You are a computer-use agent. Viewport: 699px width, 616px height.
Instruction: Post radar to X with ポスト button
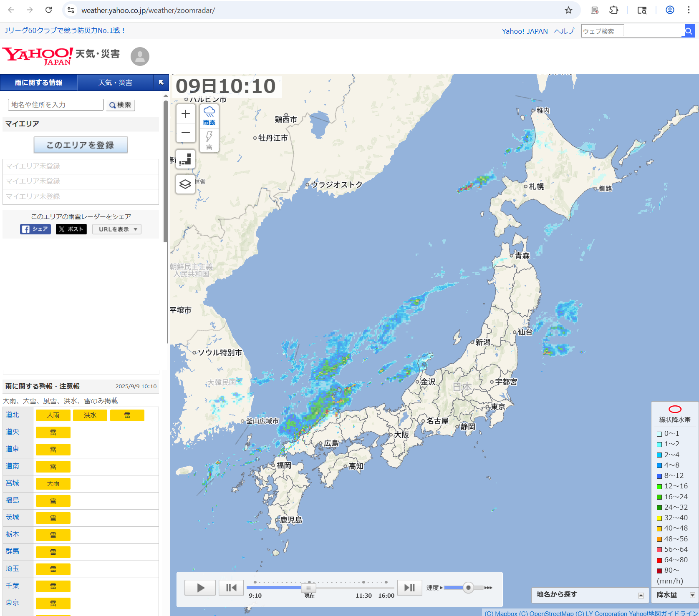click(x=71, y=229)
